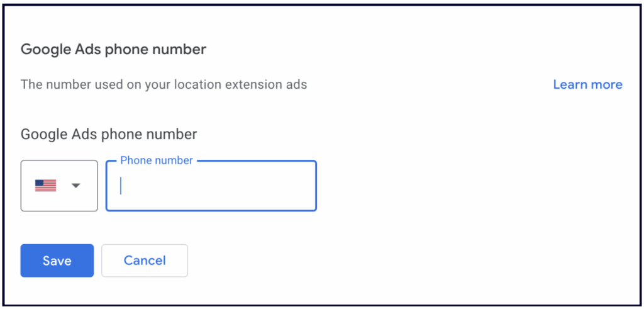
Task: Click the blank area right of the Cancel button
Action: coord(377,261)
